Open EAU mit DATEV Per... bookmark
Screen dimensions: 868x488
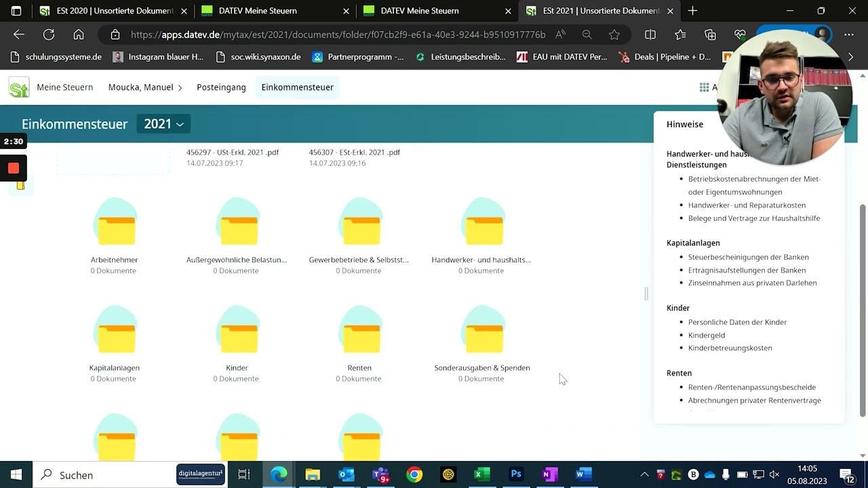[x=562, y=57]
